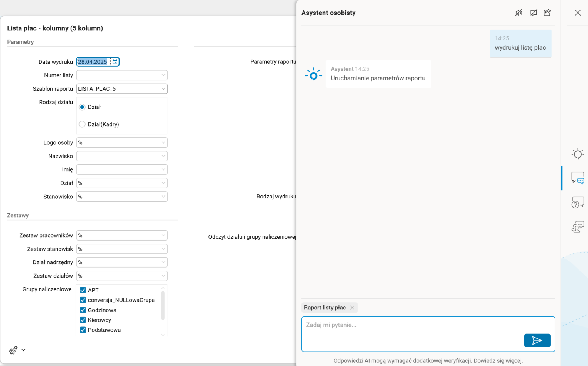
Task: Open the consultant contact chat sidebar icon
Action: 578,226
